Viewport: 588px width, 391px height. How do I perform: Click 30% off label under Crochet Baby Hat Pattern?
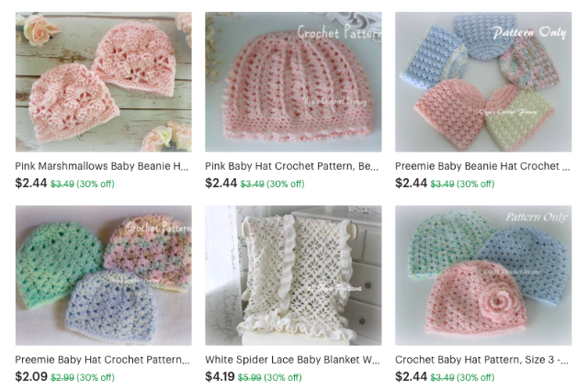476,377
